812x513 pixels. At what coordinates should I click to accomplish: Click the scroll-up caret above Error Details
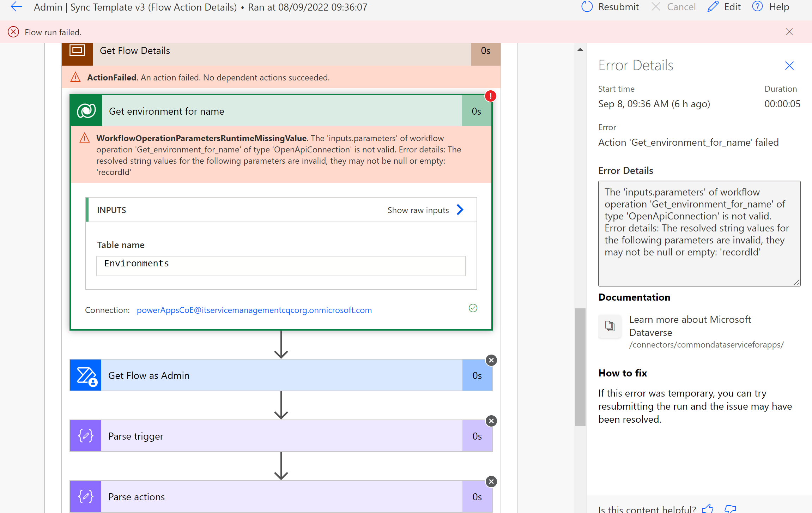pos(580,49)
